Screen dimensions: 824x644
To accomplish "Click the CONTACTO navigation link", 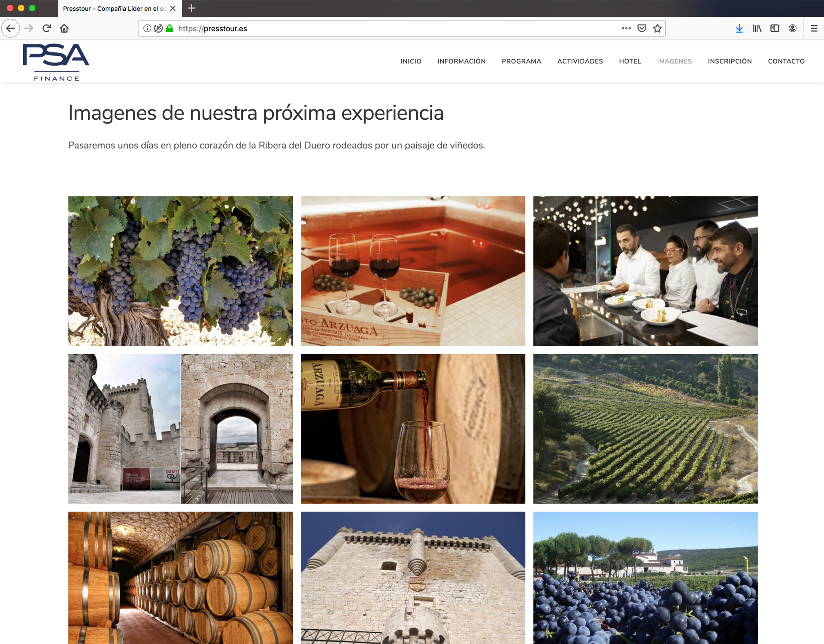I will point(786,61).
